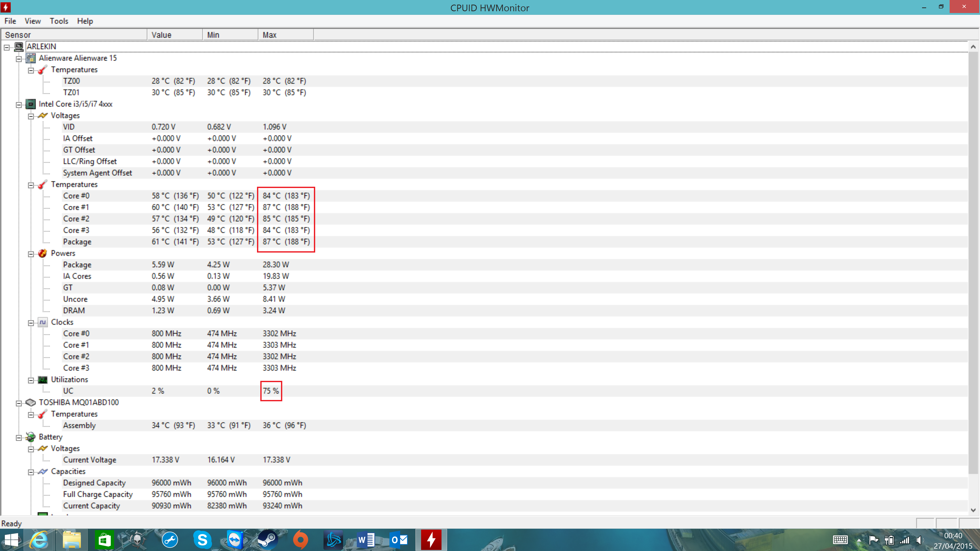Open the Tools menu
980x551 pixels.
(59, 21)
